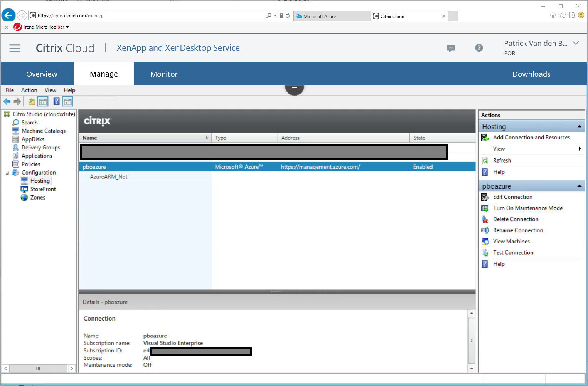
Task: Refresh the page via address bar icon
Action: click(x=288, y=16)
